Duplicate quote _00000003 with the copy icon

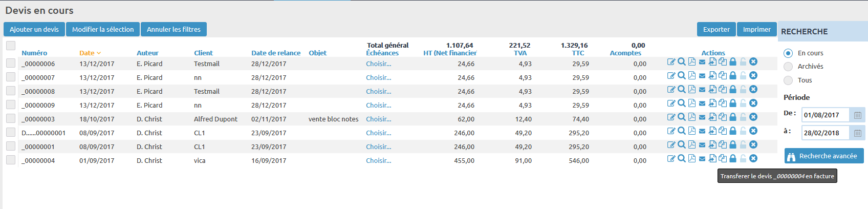click(x=722, y=117)
